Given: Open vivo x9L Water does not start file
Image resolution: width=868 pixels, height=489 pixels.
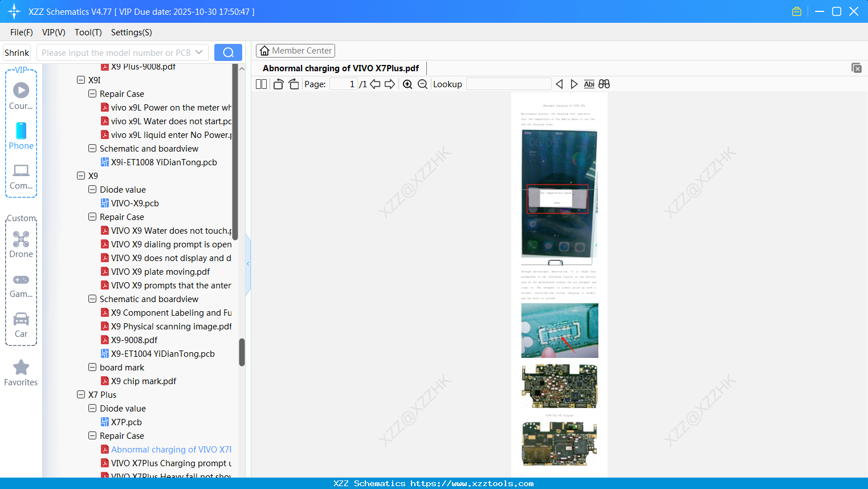Looking at the screenshot, I should (x=166, y=121).
